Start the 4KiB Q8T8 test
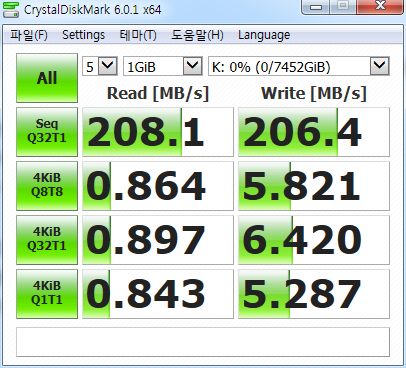 47,186
